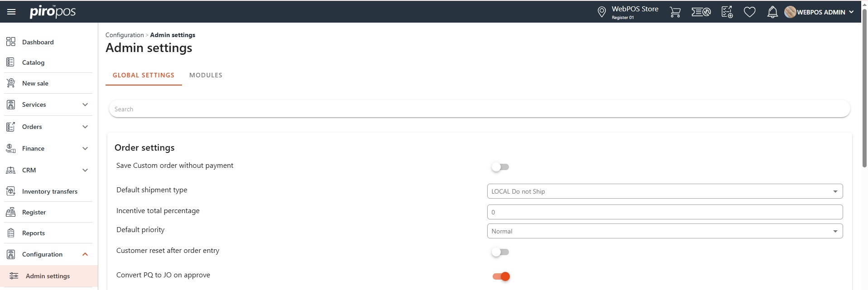The image size is (868, 290).
Task: Click the page's vertical scrollbar
Action: click(864, 90)
